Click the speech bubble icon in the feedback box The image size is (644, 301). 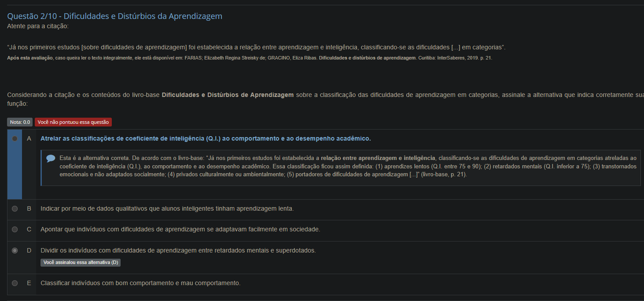51,158
